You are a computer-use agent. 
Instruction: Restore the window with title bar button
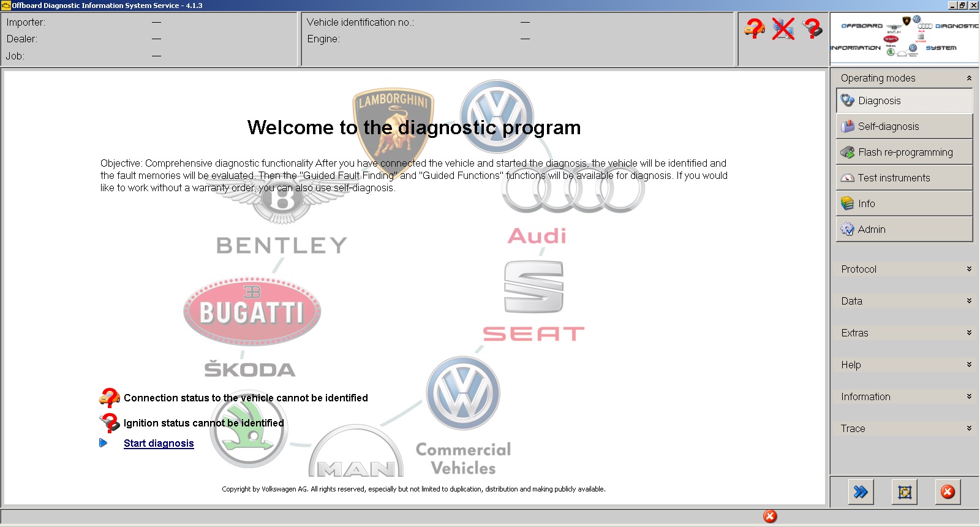click(x=963, y=6)
